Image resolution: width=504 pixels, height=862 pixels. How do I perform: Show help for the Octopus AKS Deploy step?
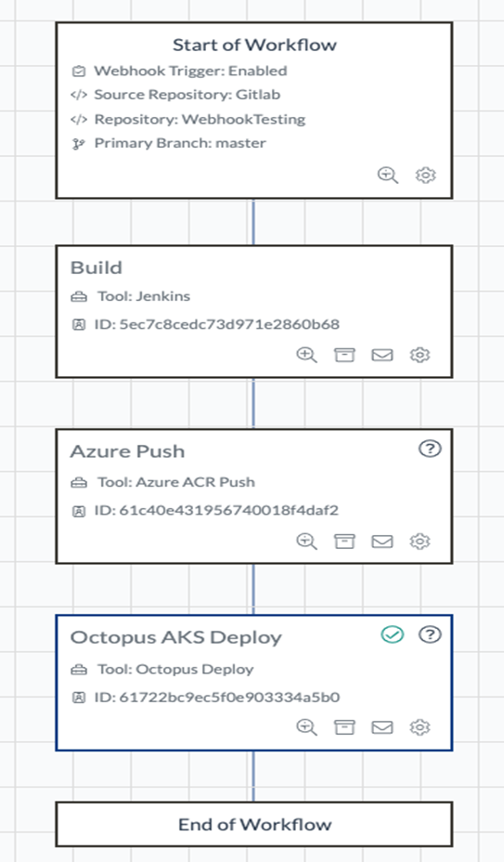pyautogui.click(x=430, y=635)
